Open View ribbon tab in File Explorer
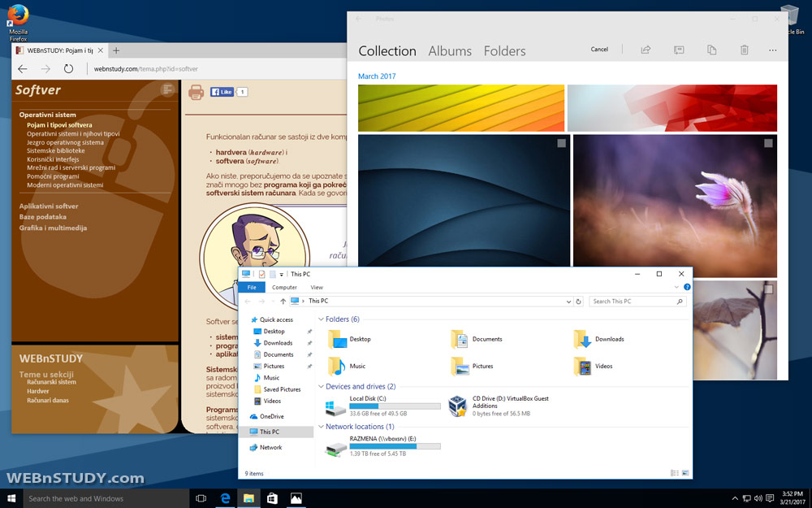Image resolution: width=812 pixels, height=508 pixels. [x=317, y=287]
